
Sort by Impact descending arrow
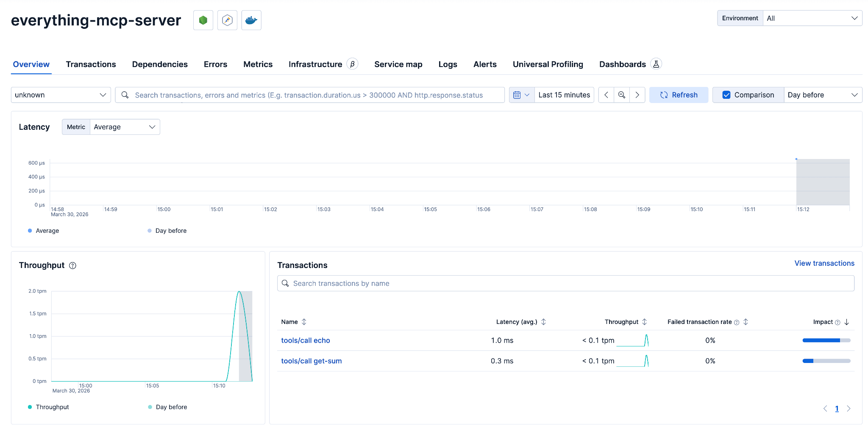846,322
